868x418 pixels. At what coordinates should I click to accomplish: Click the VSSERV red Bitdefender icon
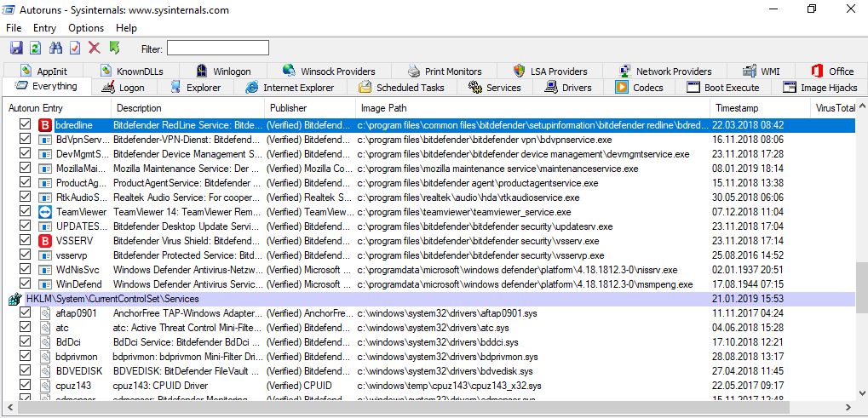[45, 241]
